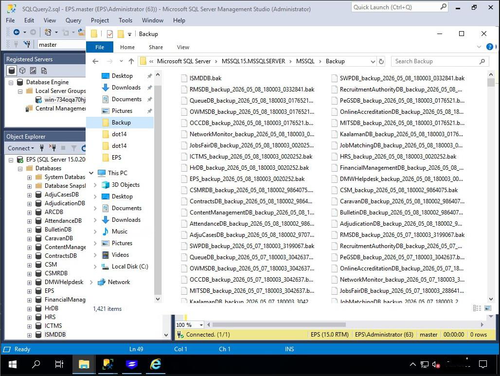Open the 100 % zoom dropdown
Viewport: 500px width, 376px height.
(201, 325)
